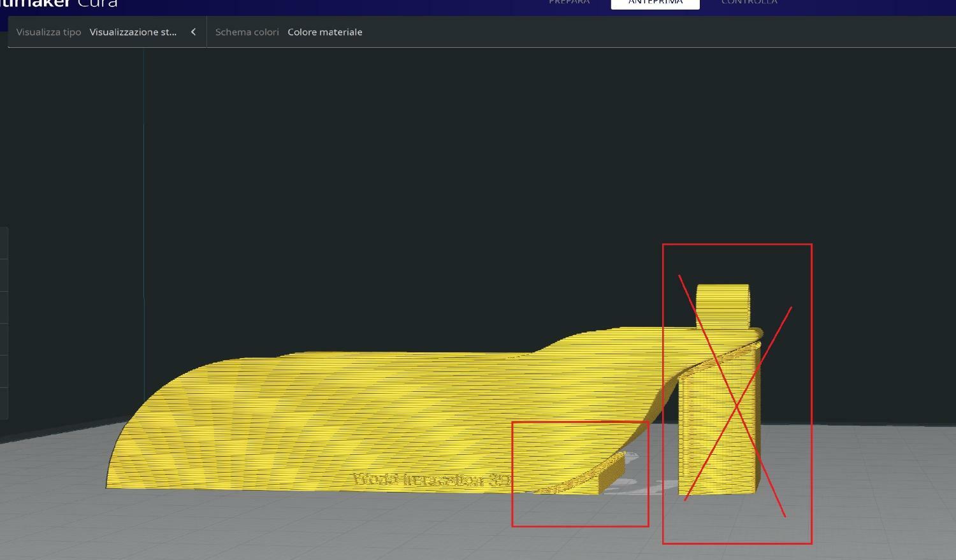The image size is (956, 560).
Task: Select the topmost tool in the left toolbar
Action: point(3,243)
